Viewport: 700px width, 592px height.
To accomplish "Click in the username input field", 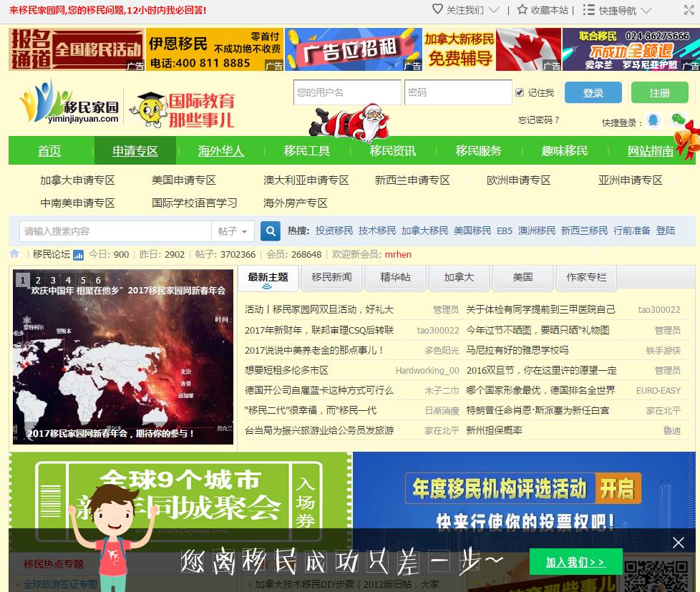I will tap(347, 92).
